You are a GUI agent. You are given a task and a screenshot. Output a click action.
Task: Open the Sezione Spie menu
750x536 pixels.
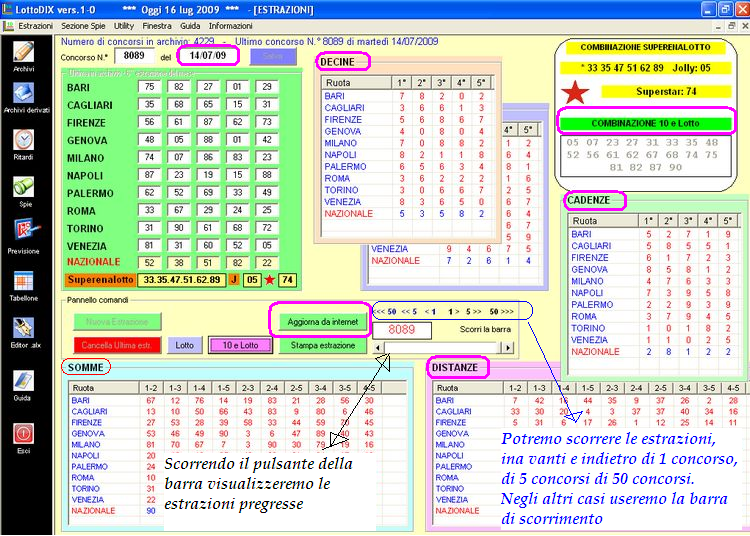[83, 26]
